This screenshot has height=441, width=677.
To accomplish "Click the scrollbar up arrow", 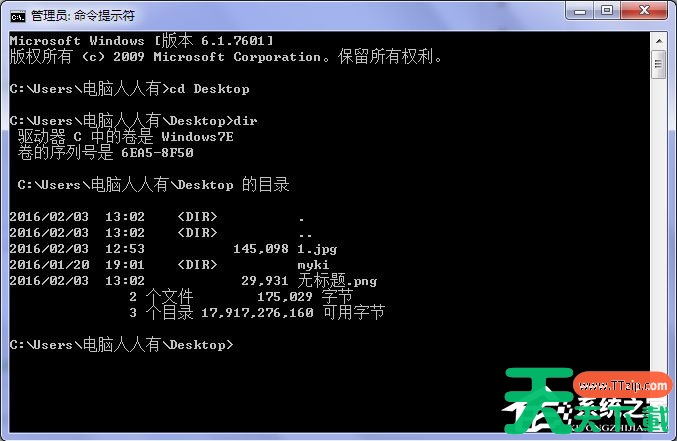I will (x=659, y=41).
